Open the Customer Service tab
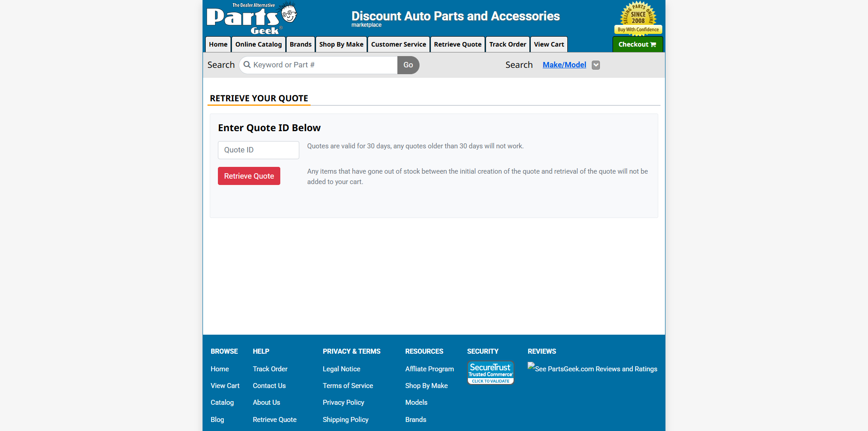This screenshot has width=868, height=431. pyautogui.click(x=399, y=44)
